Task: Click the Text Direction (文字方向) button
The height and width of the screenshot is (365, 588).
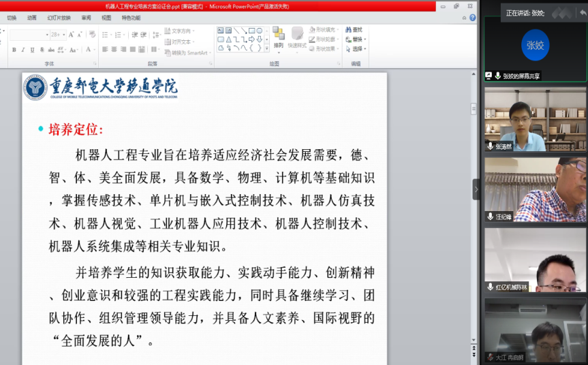Action: coord(179,31)
